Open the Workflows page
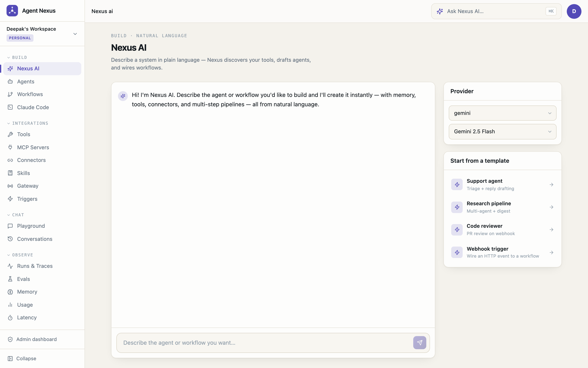The height and width of the screenshot is (368, 588). (42, 94)
